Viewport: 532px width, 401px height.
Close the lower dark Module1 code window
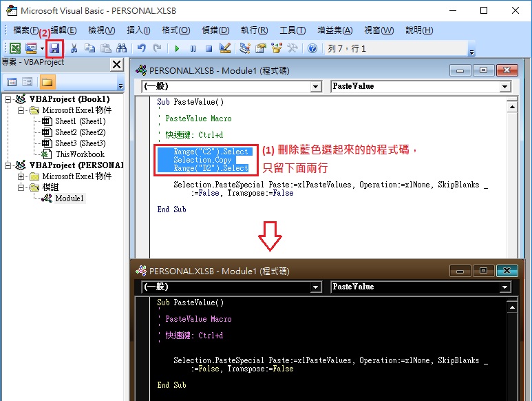point(507,271)
